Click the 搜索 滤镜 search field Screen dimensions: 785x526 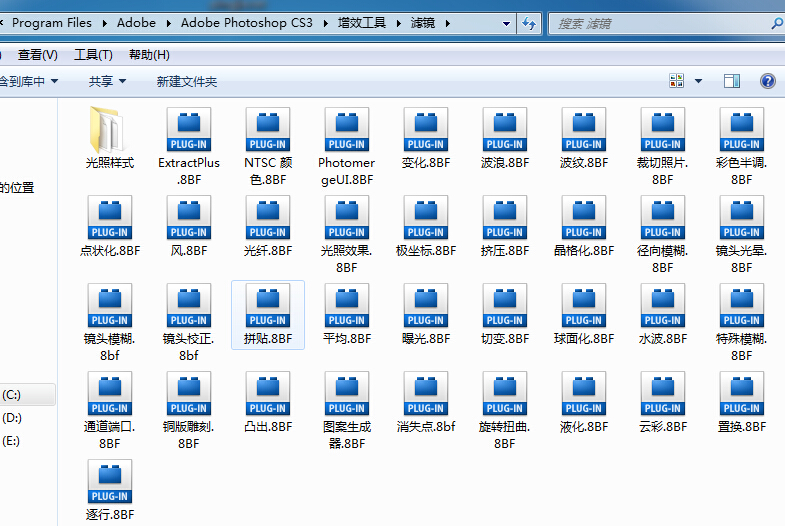659,24
